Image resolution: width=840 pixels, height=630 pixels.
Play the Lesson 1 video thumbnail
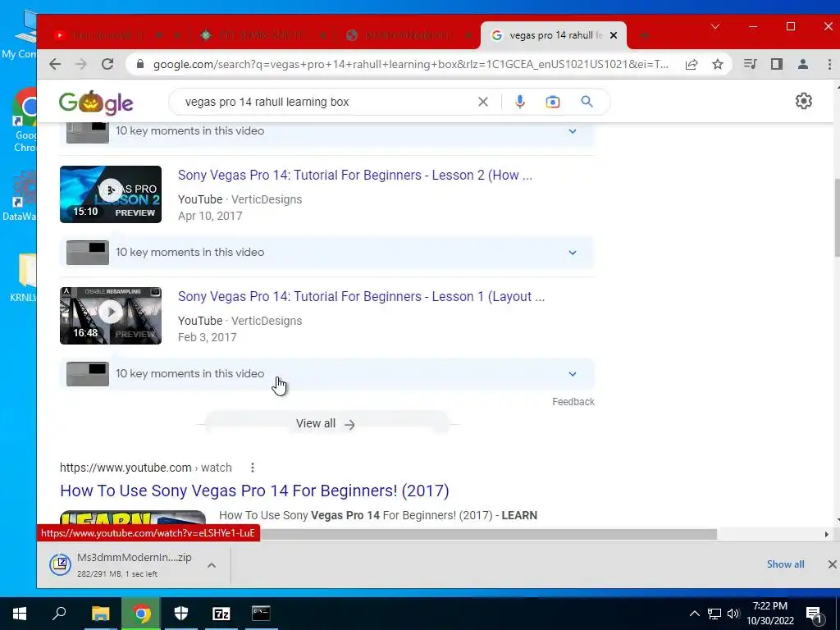(x=111, y=316)
